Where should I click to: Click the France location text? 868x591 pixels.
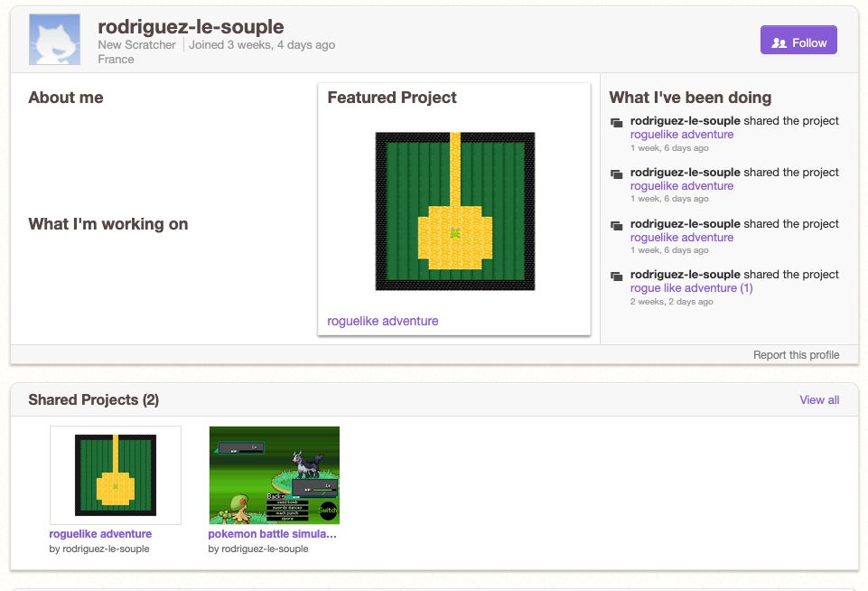pyautogui.click(x=116, y=60)
